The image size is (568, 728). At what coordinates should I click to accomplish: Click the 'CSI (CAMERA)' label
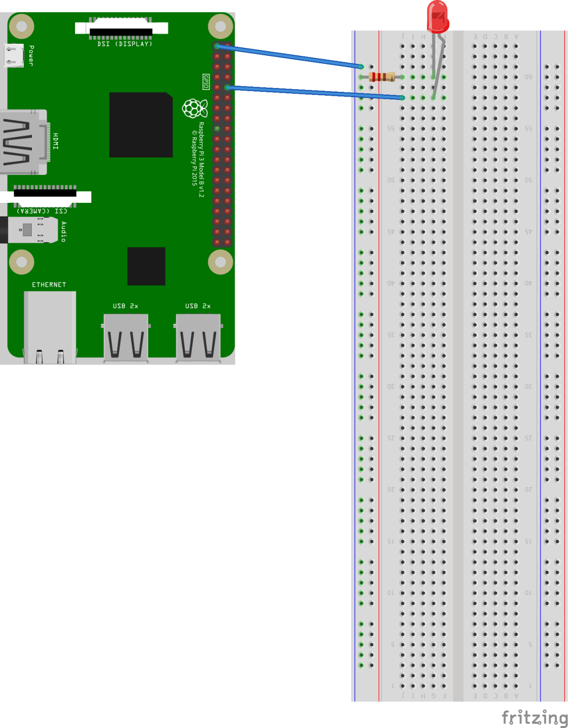point(42,211)
